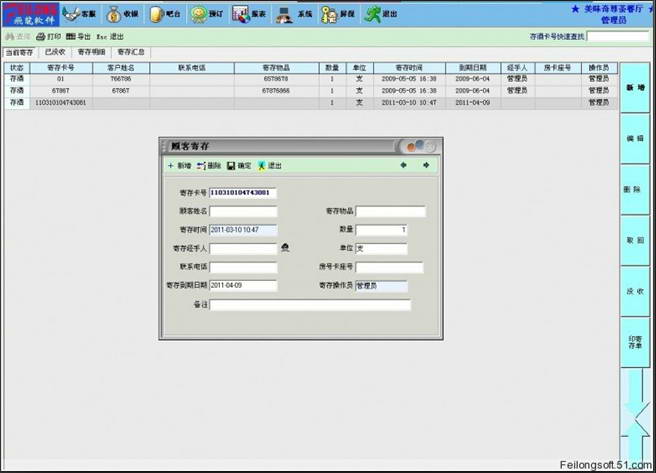
Task: Focus the 存酒卡号快速查找 search field
Action: click(x=618, y=36)
